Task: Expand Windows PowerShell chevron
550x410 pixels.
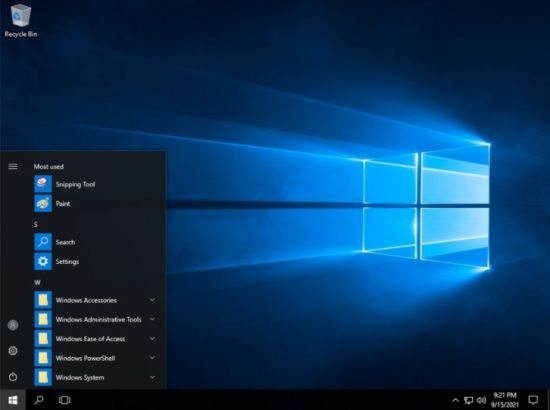Action: coord(152,358)
